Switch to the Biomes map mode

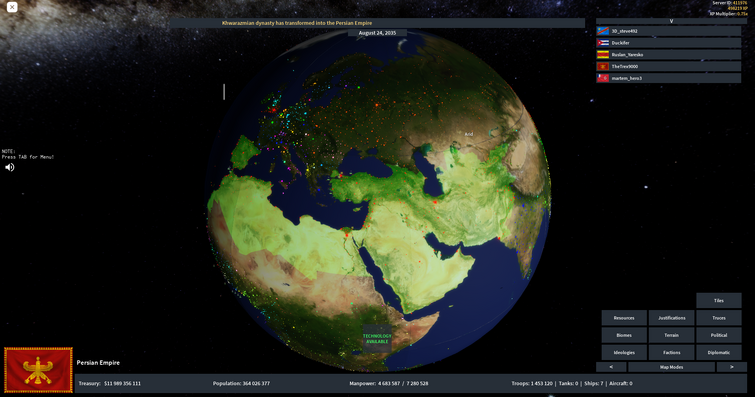(624, 335)
